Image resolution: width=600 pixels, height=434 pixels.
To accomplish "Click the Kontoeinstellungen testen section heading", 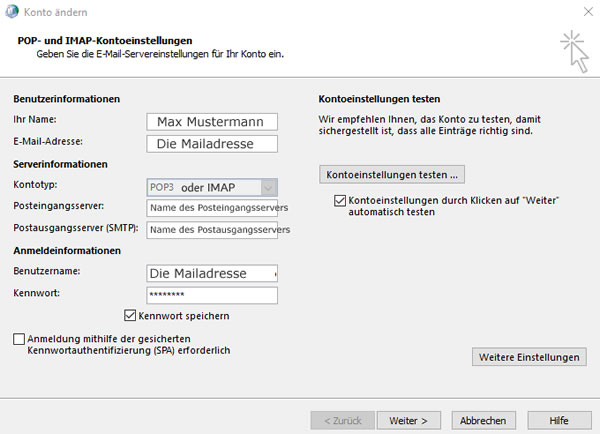I will (x=379, y=99).
